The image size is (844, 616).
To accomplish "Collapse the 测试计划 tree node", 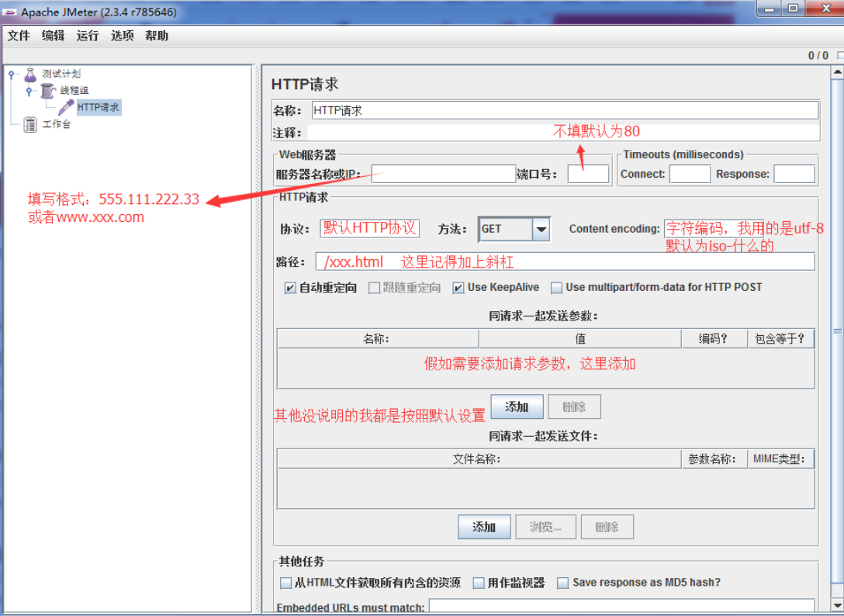I will point(12,74).
